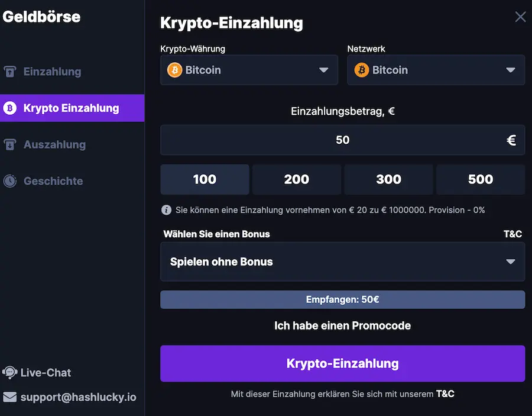Click the info icon about deposit limits
532x416 pixels.
pos(167,210)
